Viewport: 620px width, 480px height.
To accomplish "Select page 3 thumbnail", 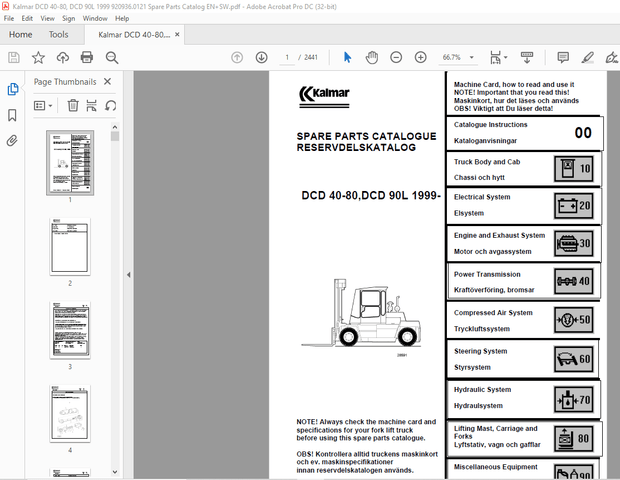I will 70,330.
